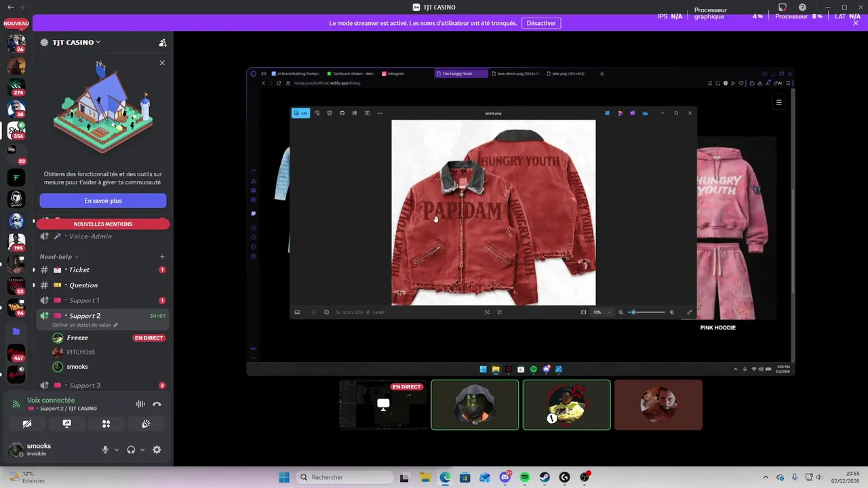The width and height of the screenshot is (868, 488).
Task: Mute microphone in user panel
Action: click(105, 449)
